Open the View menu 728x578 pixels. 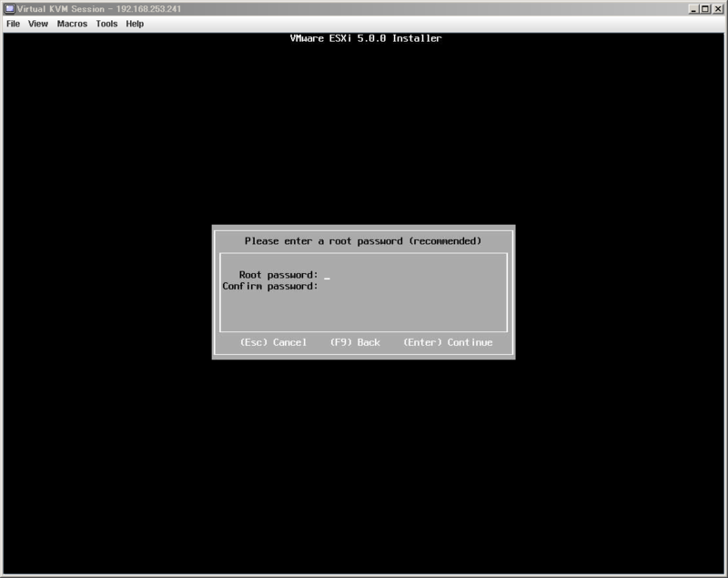coord(37,24)
